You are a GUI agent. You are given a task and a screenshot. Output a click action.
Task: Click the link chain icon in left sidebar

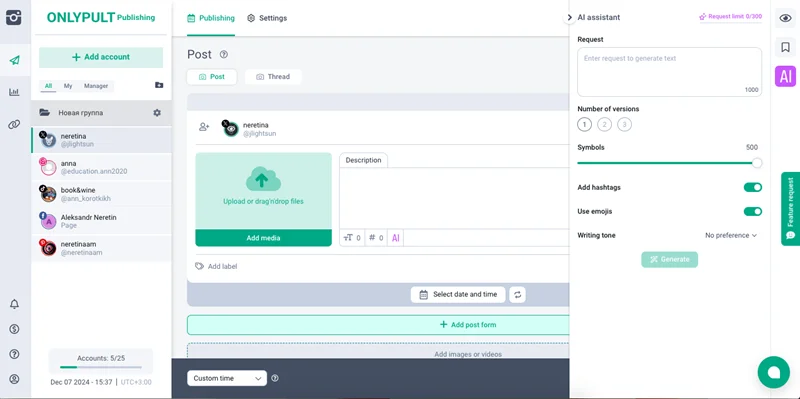click(x=14, y=124)
